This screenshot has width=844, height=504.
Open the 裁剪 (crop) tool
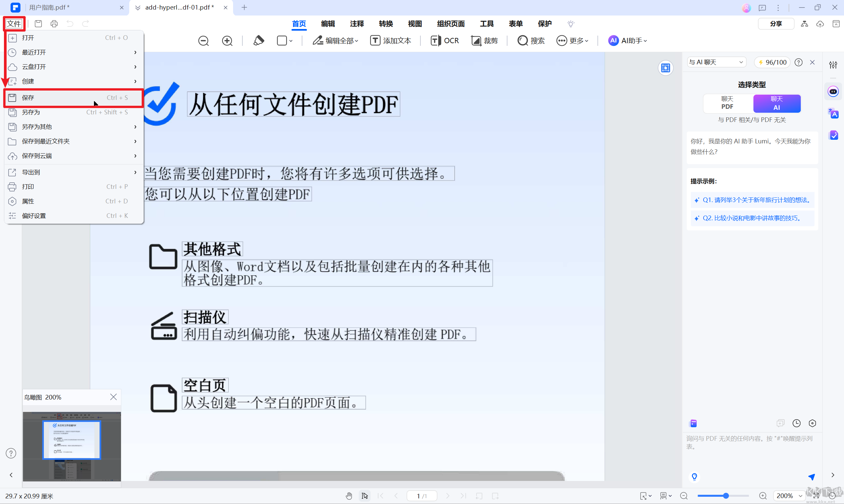pyautogui.click(x=485, y=41)
